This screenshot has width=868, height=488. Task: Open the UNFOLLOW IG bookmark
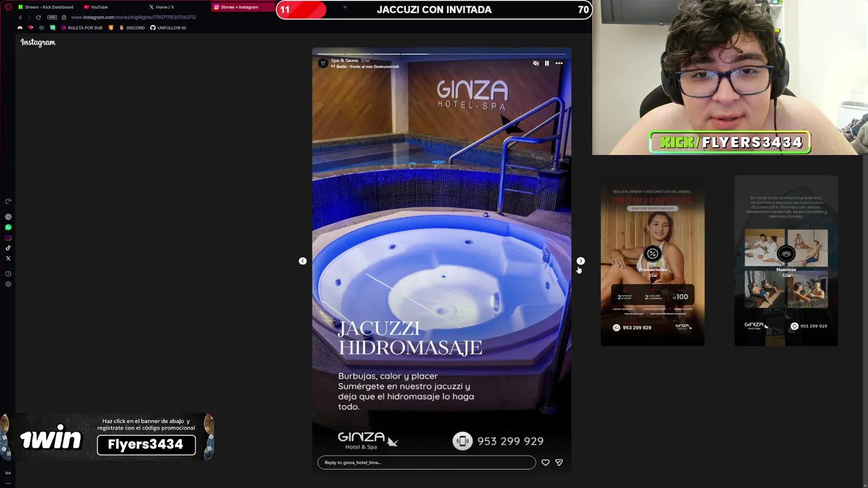(167, 28)
